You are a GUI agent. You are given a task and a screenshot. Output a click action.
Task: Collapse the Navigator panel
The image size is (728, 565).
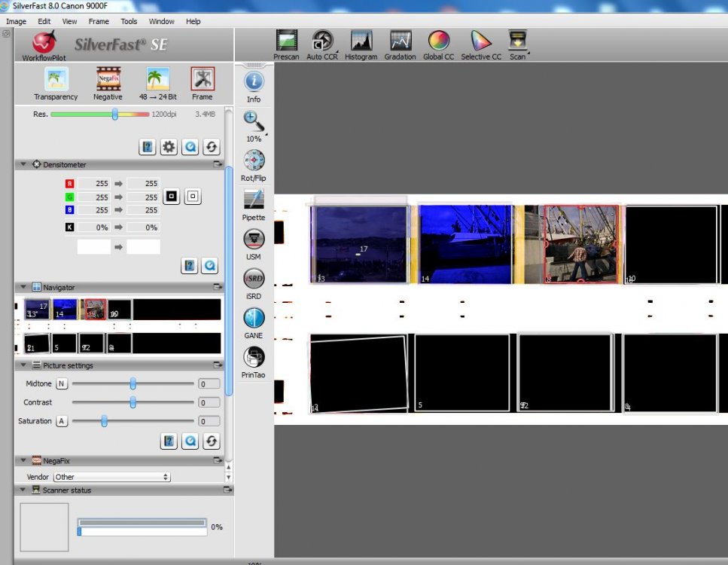tap(23, 287)
